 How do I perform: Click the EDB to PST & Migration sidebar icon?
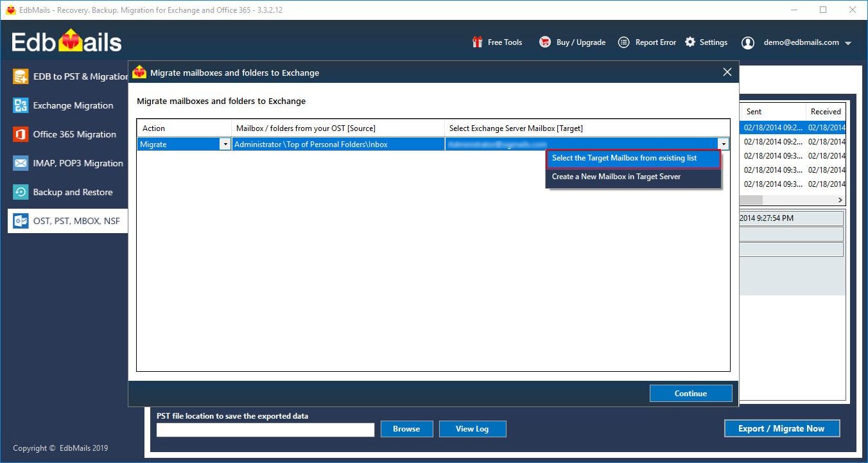(21, 76)
